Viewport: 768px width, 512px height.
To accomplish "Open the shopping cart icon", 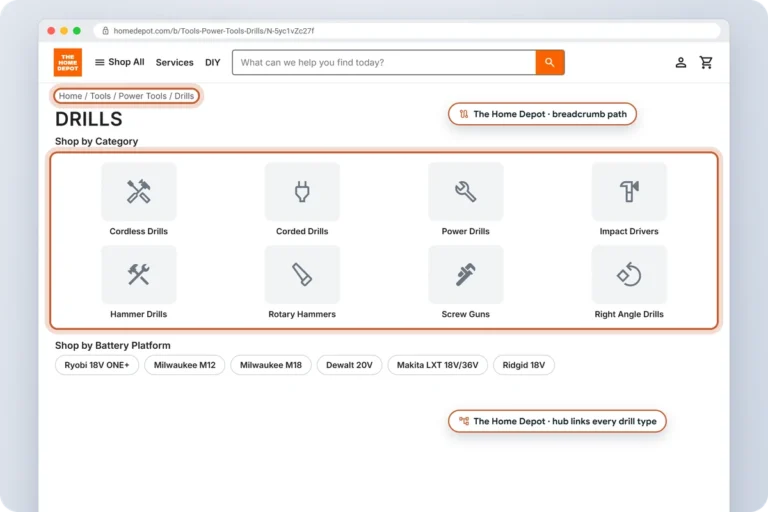I will click(x=706, y=62).
